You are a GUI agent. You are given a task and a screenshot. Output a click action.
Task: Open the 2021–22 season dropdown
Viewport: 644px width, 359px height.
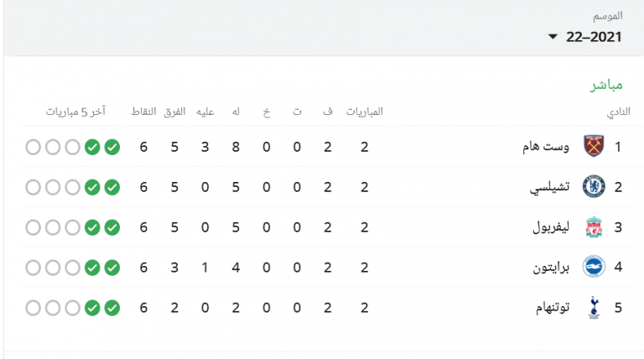click(585, 37)
